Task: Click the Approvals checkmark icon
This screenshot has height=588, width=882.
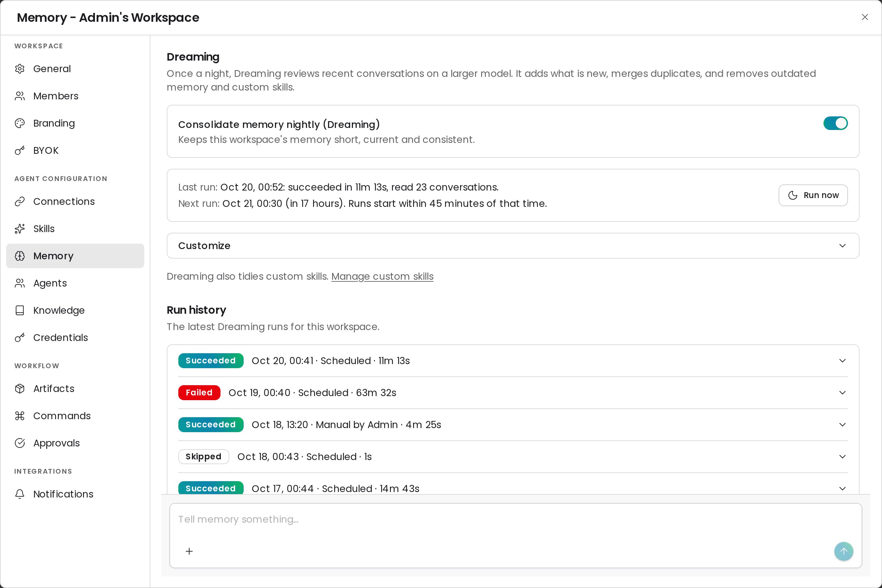Action: tap(20, 443)
